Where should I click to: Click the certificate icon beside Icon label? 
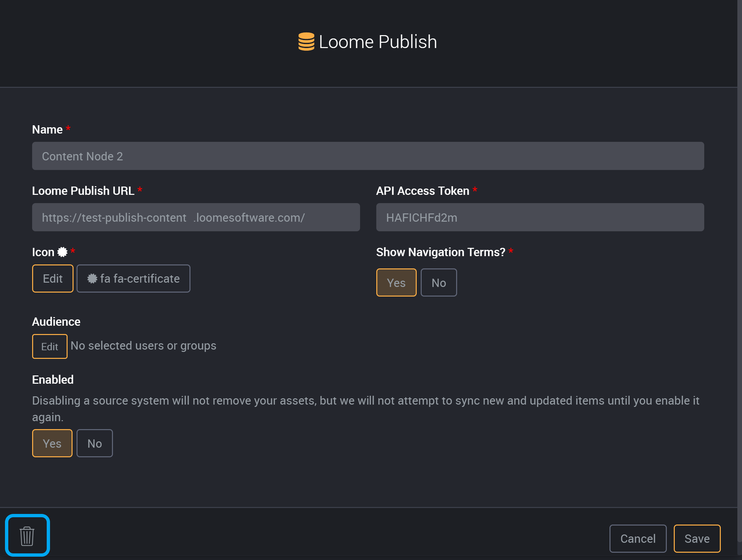tap(62, 252)
